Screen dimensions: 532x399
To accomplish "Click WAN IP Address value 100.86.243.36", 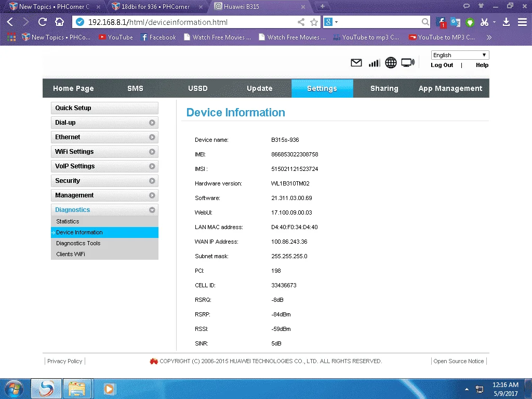I will click(x=289, y=242).
